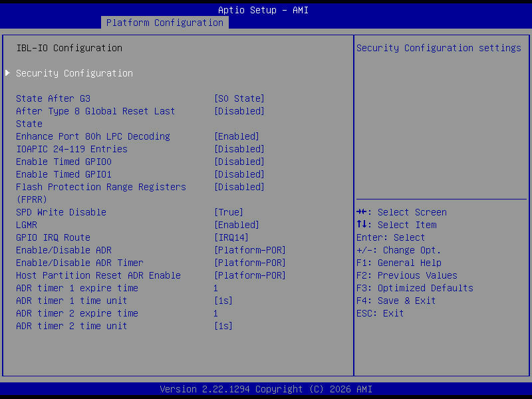Toggle the Flash Protection Range [Disabled] value
The height and width of the screenshot is (399, 532).
(239, 187)
